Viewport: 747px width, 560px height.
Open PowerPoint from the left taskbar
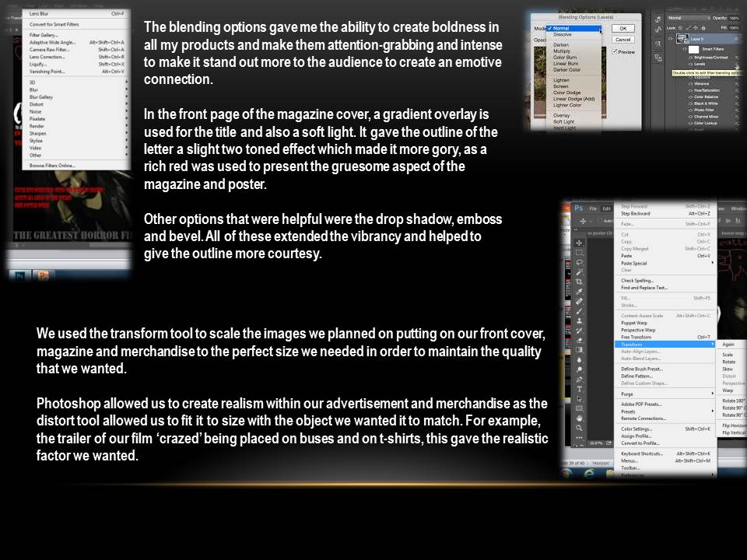pyautogui.click(x=44, y=275)
